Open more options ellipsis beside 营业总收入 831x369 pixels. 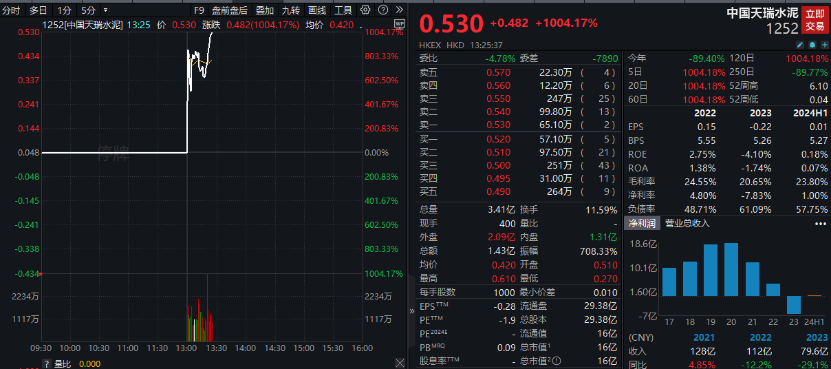[x=820, y=223]
